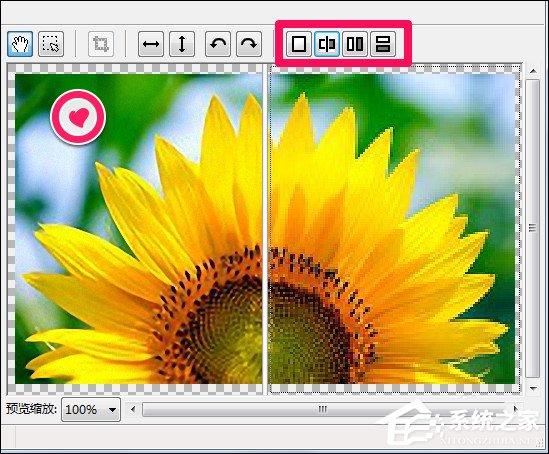Click the horizontal scrollbar right arrow
Screen dimensions: 549x454
point(515,409)
